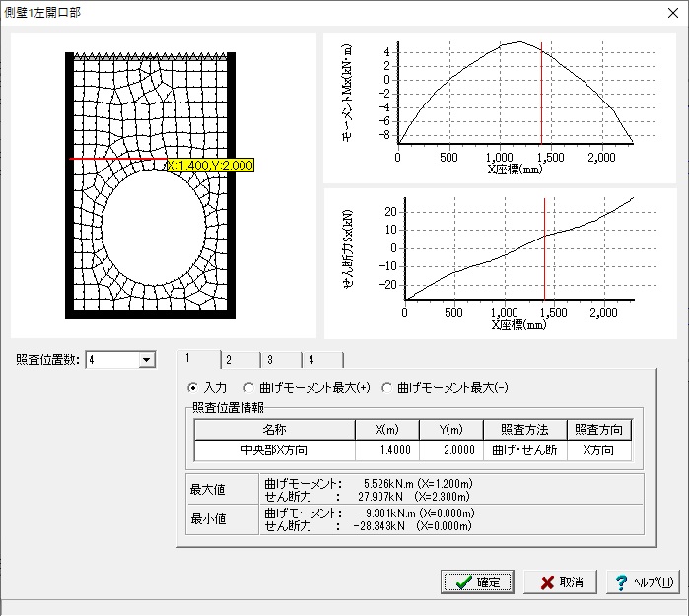Viewport: 689px width, 616px height.
Task: Click the 最小値 label
Action: coord(208,518)
